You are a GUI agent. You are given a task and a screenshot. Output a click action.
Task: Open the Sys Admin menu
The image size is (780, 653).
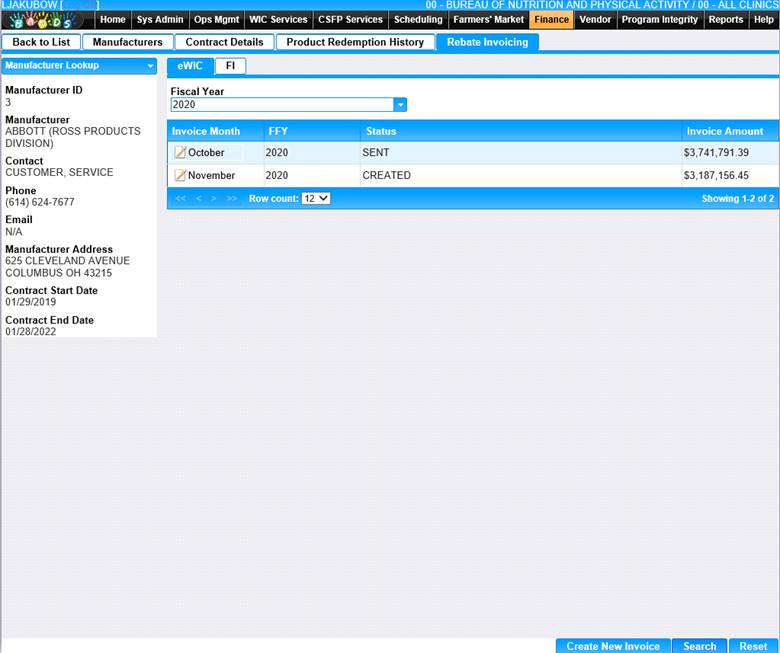pos(160,20)
